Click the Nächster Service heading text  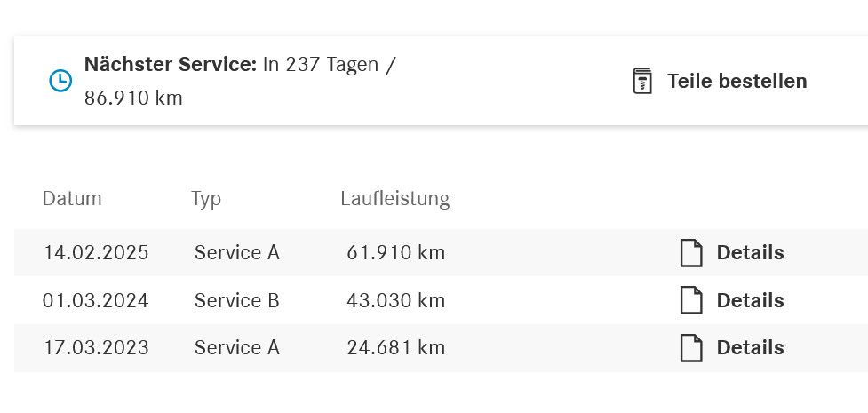[171, 64]
